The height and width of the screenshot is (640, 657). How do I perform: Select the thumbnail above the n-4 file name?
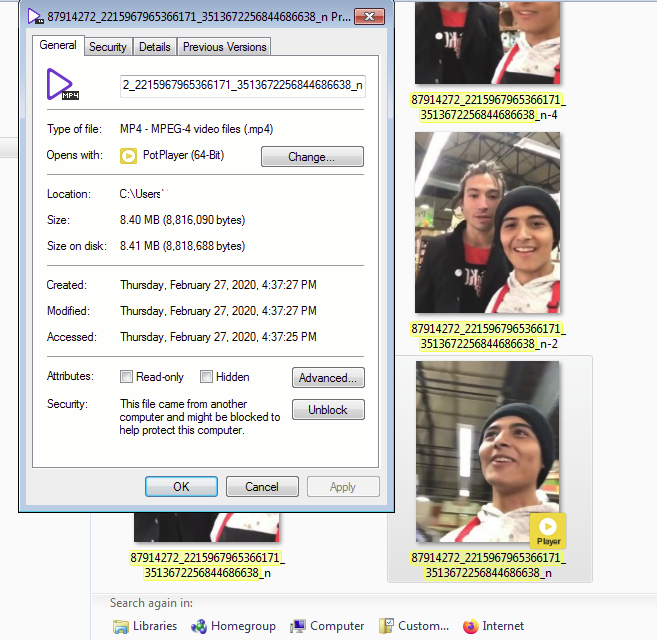coord(487,42)
